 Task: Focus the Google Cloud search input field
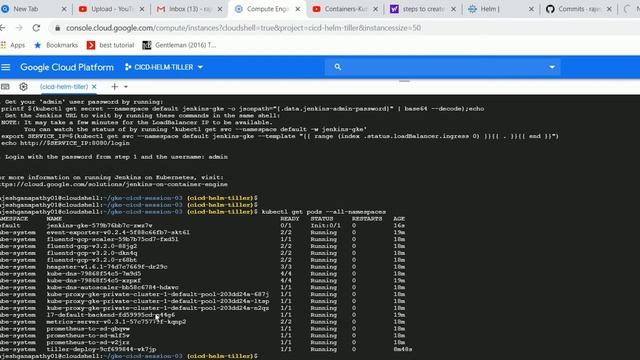(x=443, y=67)
